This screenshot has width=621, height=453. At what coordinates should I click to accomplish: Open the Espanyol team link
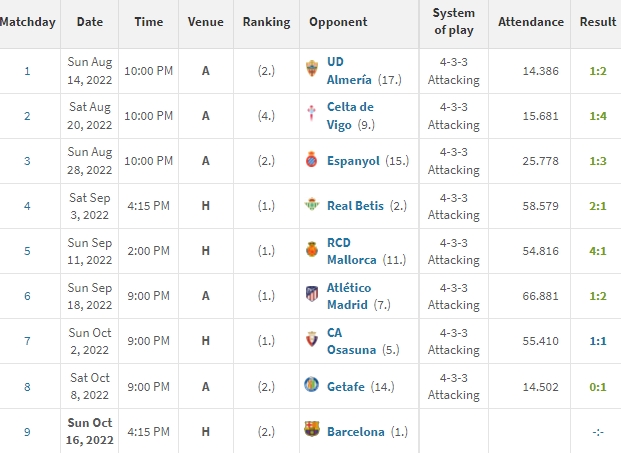point(353,161)
